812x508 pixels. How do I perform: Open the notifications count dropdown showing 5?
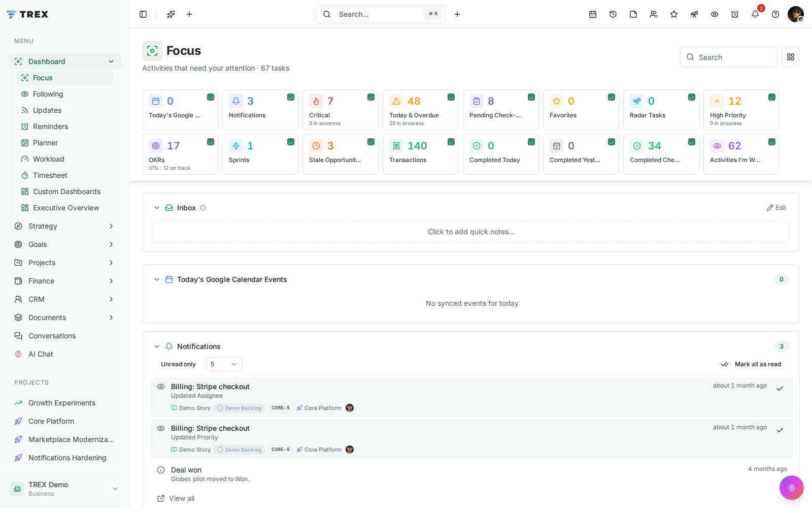(x=224, y=364)
